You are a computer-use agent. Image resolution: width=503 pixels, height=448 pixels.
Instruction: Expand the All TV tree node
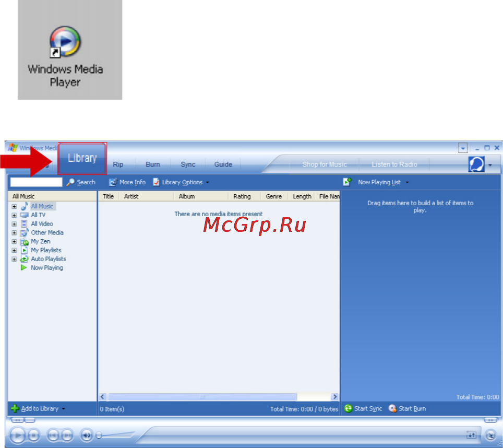pos(14,215)
